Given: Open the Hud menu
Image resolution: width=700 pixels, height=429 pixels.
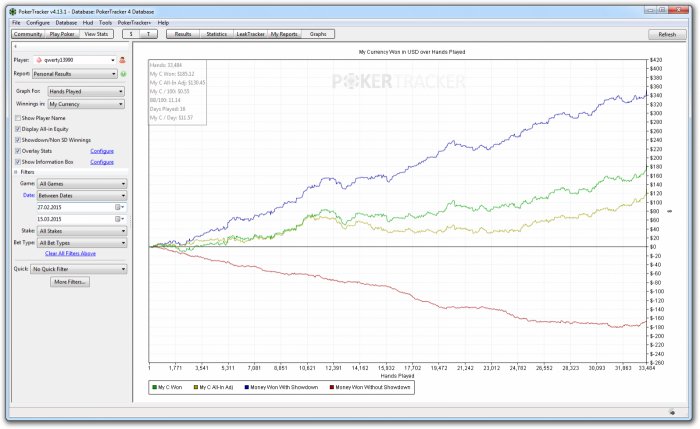Looking at the screenshot, I should [88, 23].
